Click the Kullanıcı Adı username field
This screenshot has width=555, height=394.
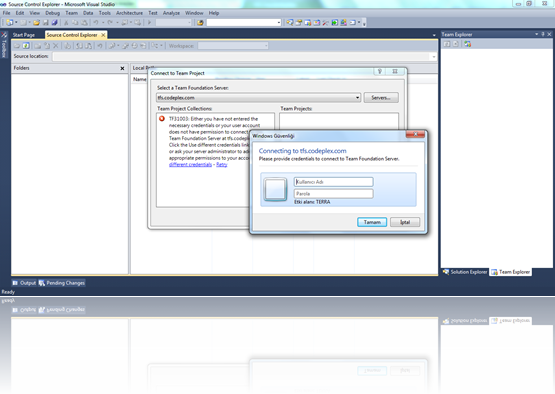pyautogui.click(x=333, y=182)
